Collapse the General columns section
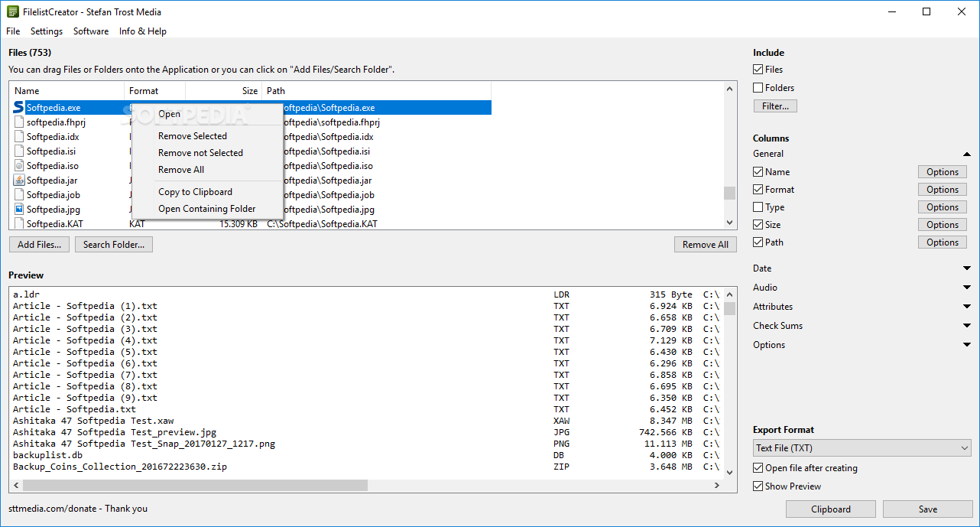This screenshot has height=527, width=980. coord(967,154)
